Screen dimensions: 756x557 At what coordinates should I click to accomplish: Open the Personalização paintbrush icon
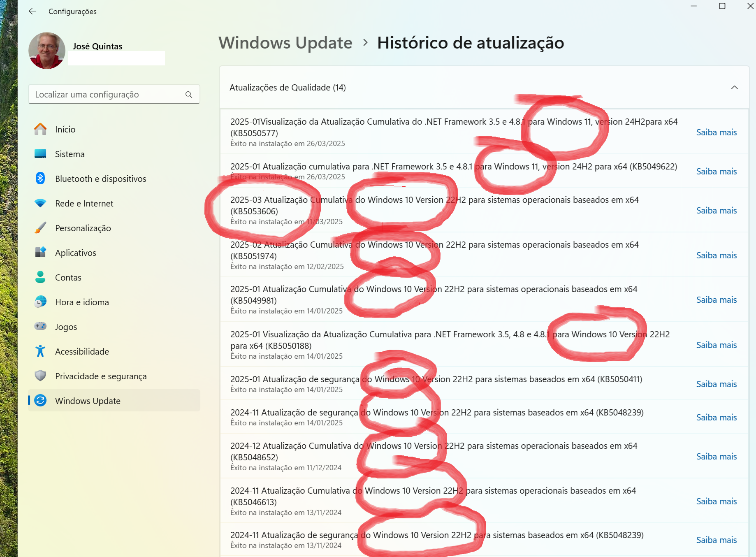click(x=40, y=228)
